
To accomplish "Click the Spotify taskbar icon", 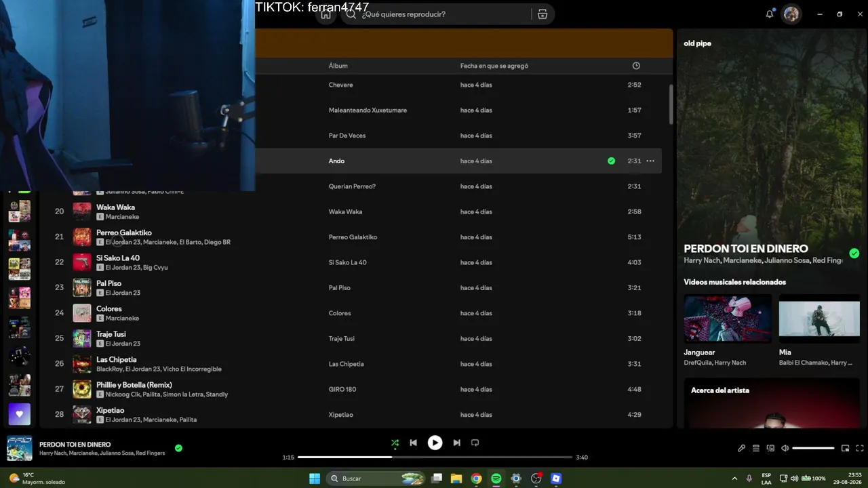I will pyautogui.click(x=496, y=479).
